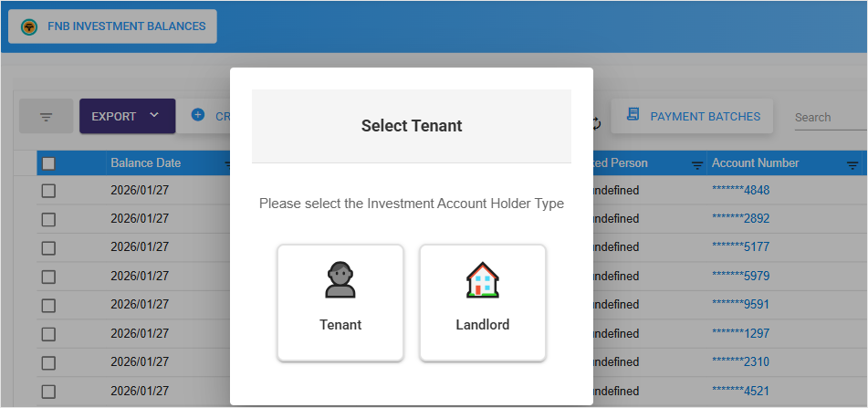Sort by the Balance Date column header
The image size is (868, 408).
click(146, 163)
